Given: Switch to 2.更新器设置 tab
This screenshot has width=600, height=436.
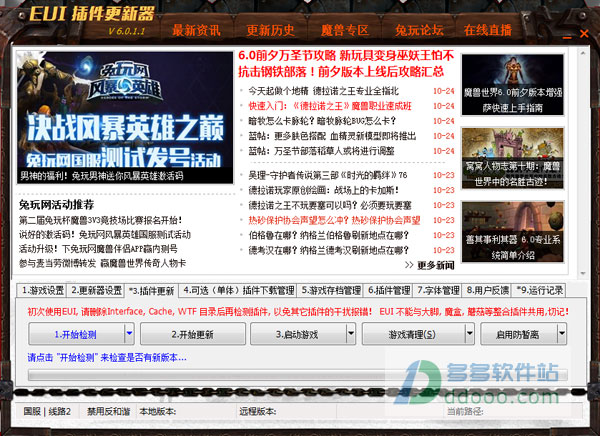Looking at the screenshot, I should click(96, 291).
